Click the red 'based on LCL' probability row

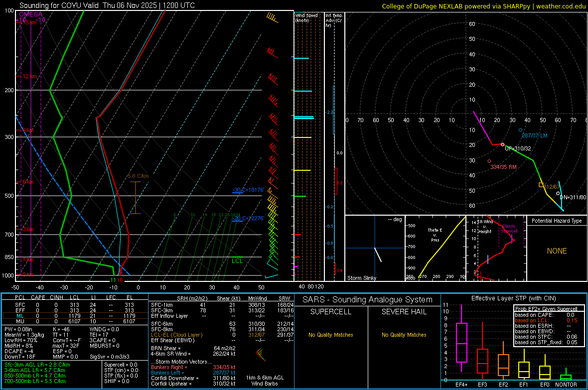point(546,320)
